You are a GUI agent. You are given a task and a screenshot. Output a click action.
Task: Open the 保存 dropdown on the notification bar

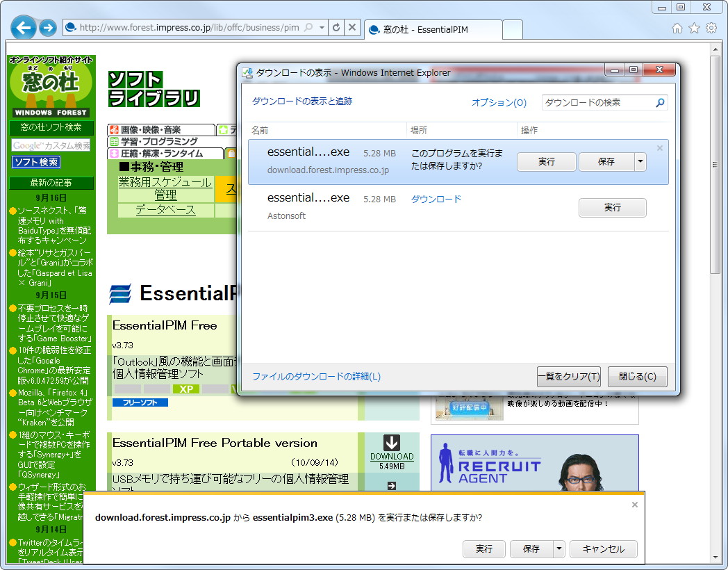coord(558,548)
